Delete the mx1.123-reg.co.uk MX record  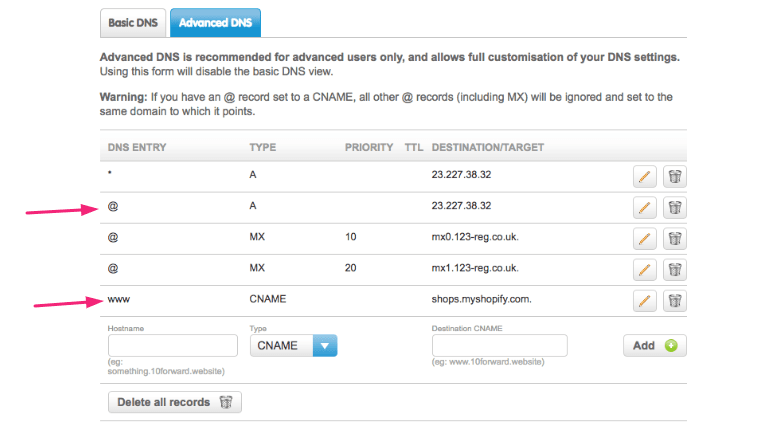click(675, 270)
